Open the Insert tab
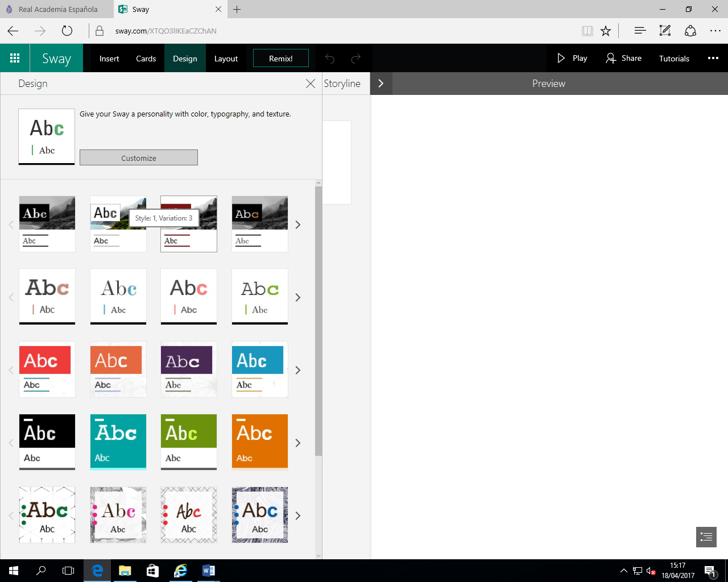Image resolution: width=728 pixels, height=582 pixels. [109, 59]
